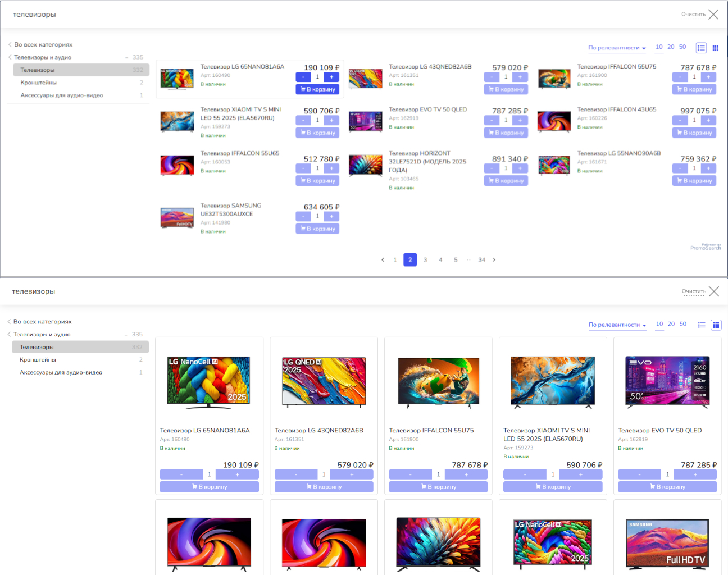Close the upper search panel with X
This screenshot has width=728, height=575.
click(713, 15)
